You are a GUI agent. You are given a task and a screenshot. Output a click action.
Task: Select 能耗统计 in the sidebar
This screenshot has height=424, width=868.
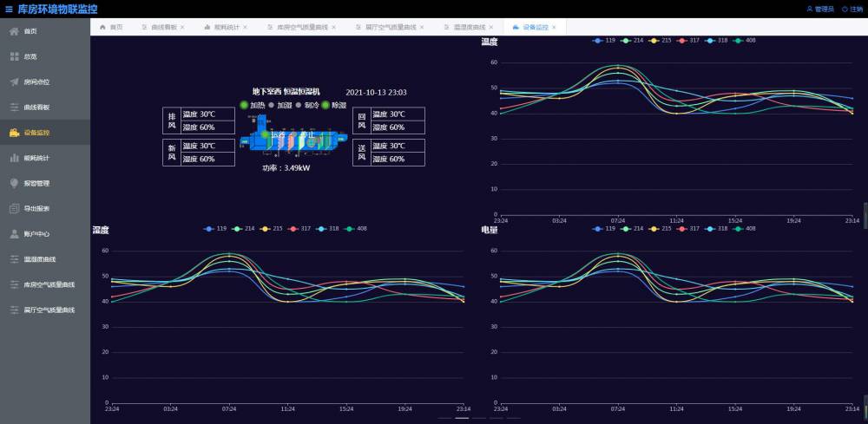(x=36, y=158)
